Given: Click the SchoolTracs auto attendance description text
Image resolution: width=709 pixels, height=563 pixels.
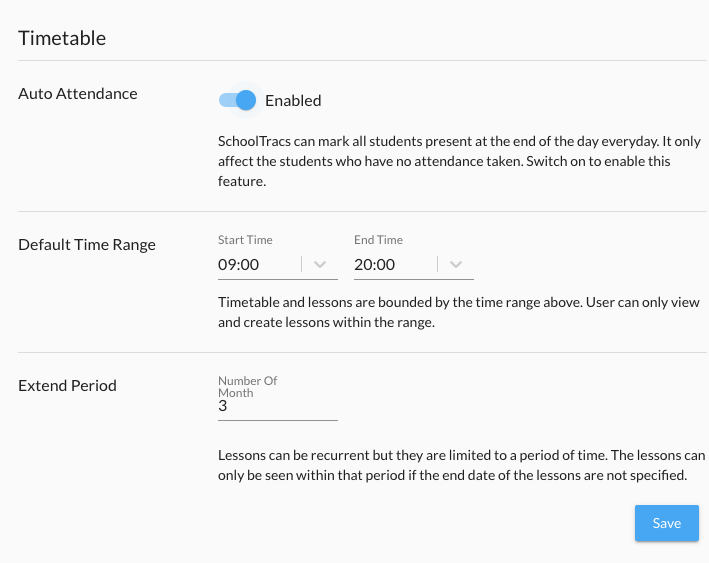Looking at the screenshot, I should point(445,160).
